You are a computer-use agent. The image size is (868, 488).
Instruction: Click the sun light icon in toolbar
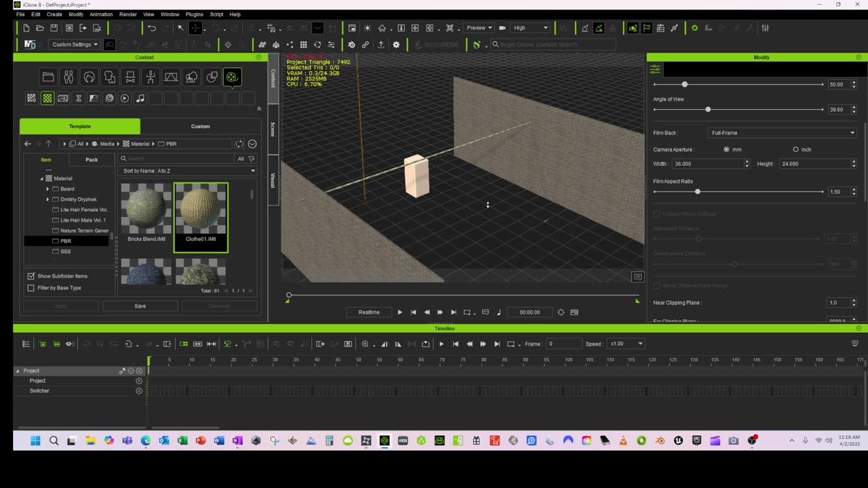click(367, 28)
